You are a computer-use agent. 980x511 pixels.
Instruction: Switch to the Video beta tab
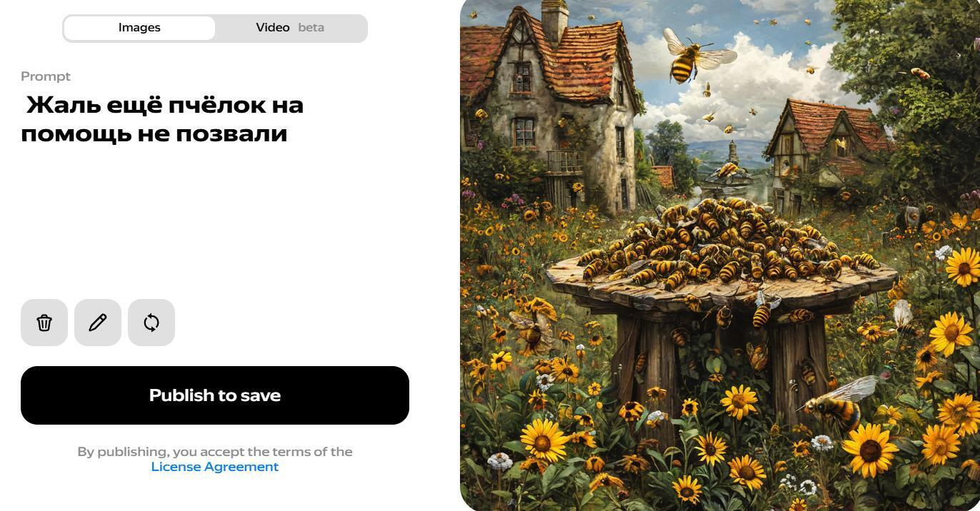(290, 28)
